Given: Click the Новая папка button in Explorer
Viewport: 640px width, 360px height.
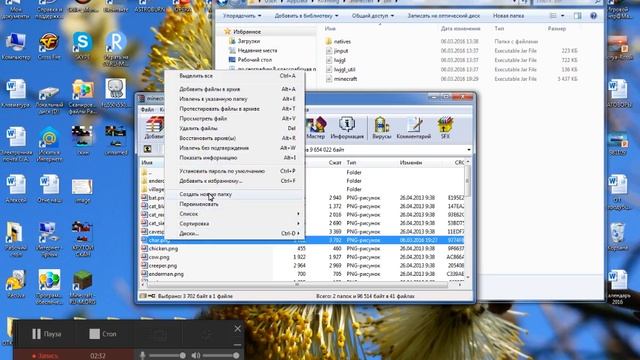Looking at the screenshot, I should pos(508,16).
